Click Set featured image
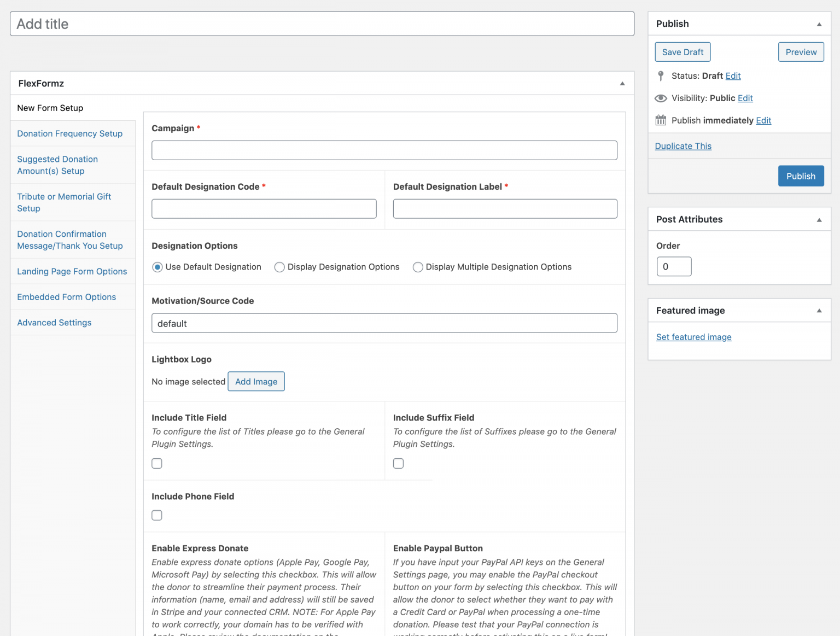Screen dimensions: 840x636 [x=693, y=337]
